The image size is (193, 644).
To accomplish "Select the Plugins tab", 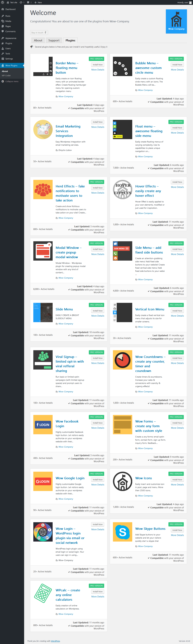I will coord(70,40).
